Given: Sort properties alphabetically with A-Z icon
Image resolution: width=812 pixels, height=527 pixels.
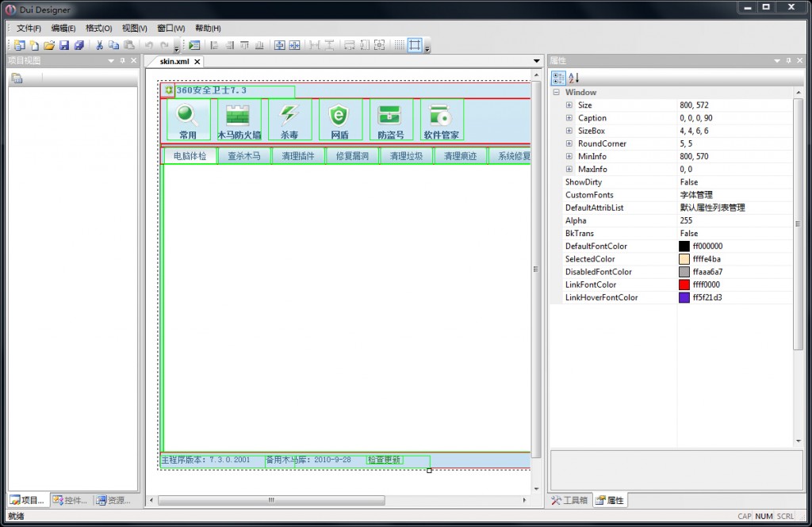Looking at the screenshot, I should click(x=573, y=78).
